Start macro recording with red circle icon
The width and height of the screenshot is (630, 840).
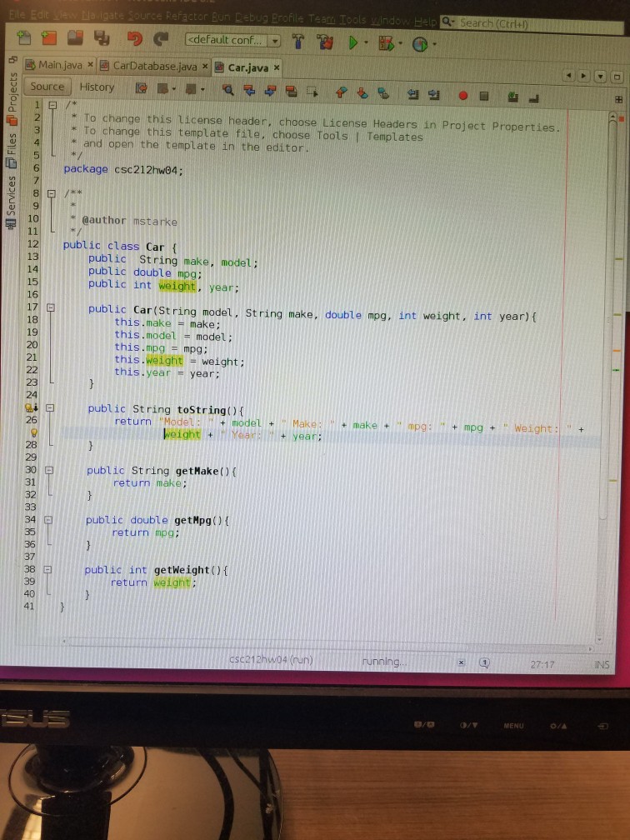point(463,96)
